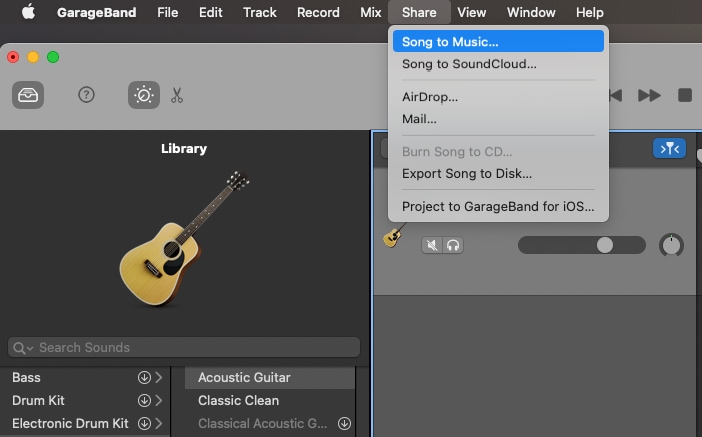Click the Search Sounds field
The width and height of the screenshot is (702, 437).
click(184, 347)
